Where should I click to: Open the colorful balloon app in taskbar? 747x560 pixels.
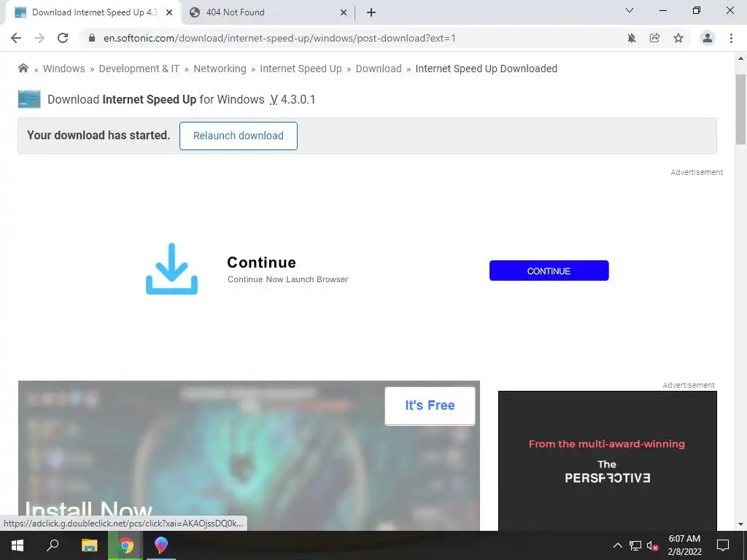pos(161,545)
